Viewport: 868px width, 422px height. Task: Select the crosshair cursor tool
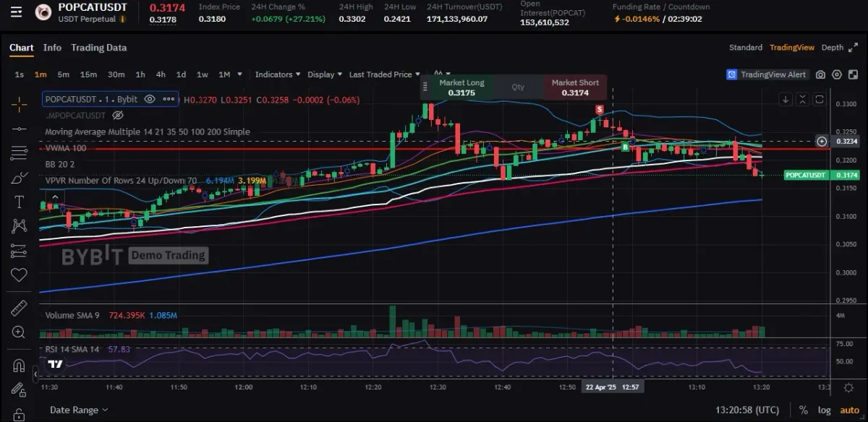click(19, 104)
